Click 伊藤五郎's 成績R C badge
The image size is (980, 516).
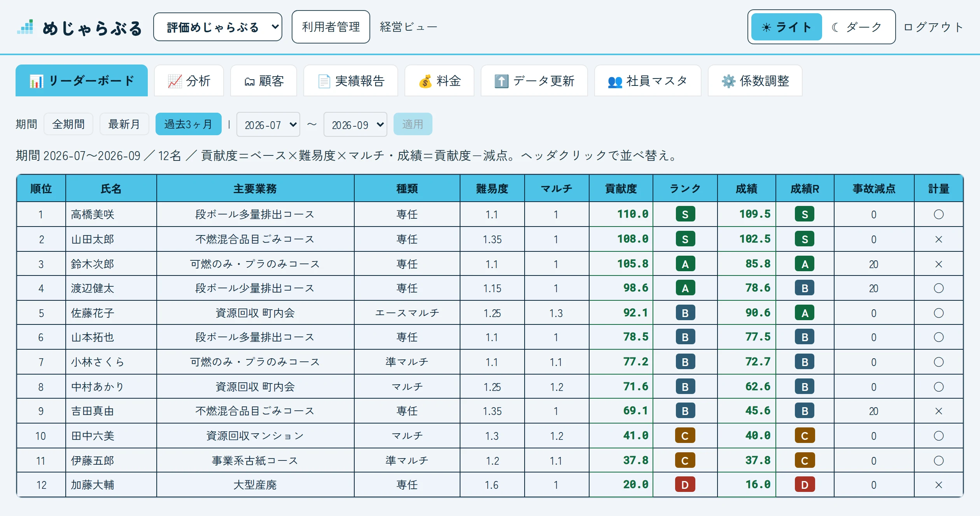[805, 460]
